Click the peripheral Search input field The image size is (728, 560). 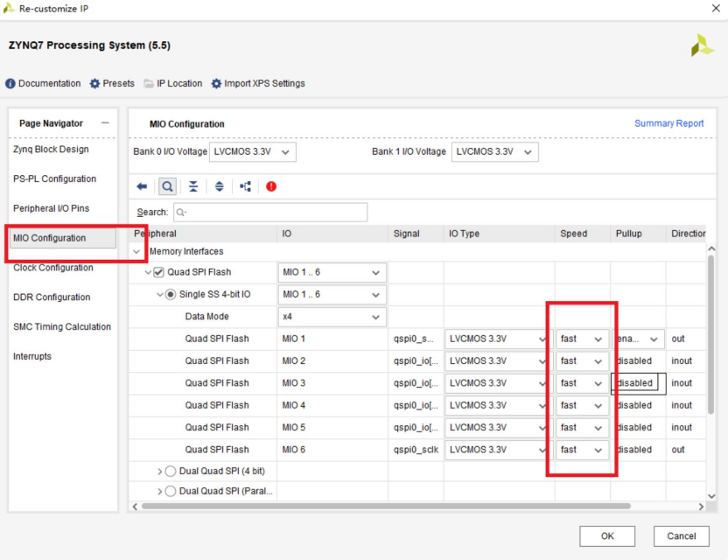[270, 212]
